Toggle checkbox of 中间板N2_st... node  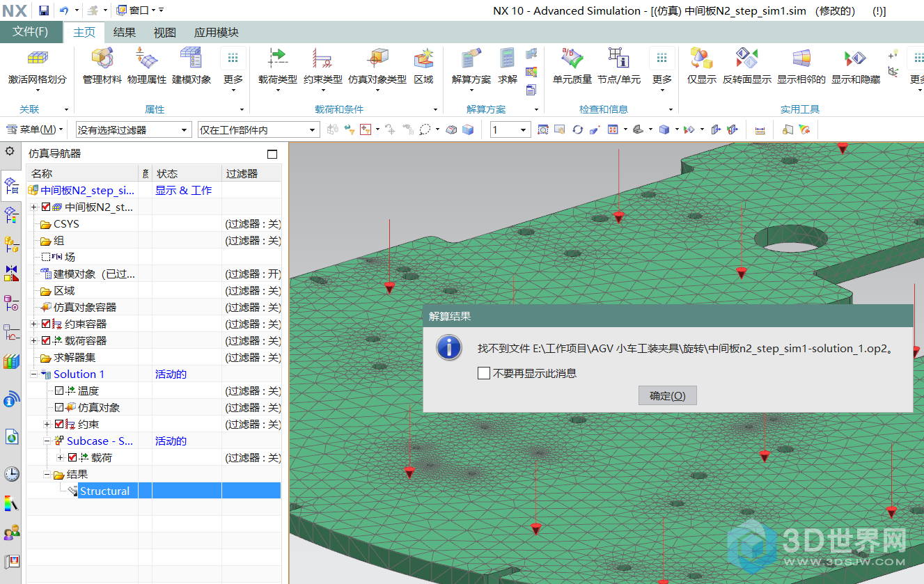coord(46,207)
